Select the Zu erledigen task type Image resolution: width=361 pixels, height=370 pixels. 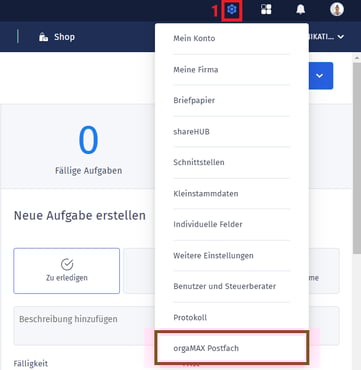pyautogui.click(x=67, y=271)
